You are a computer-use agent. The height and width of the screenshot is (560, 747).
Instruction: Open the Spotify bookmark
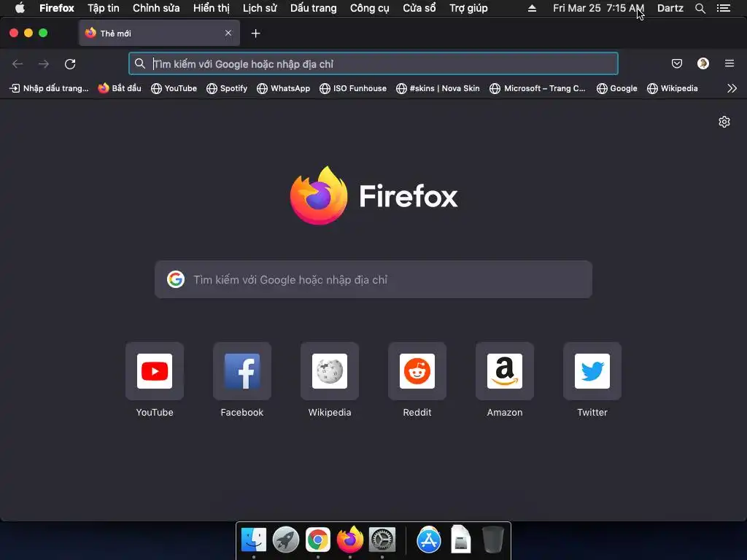point(227,88)
